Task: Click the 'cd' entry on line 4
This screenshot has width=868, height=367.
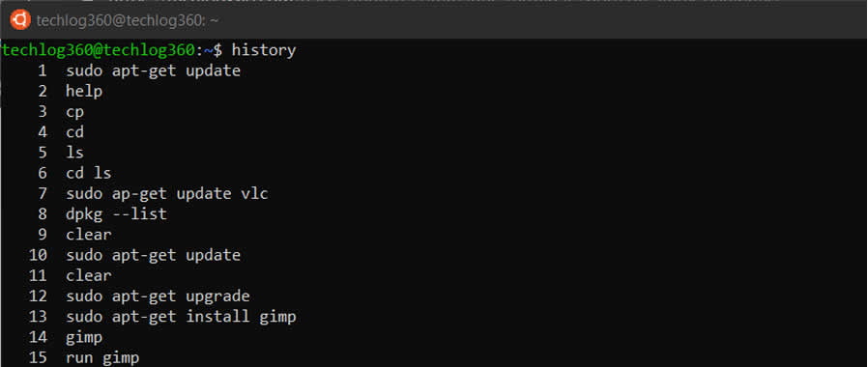Action: [74, 132]
